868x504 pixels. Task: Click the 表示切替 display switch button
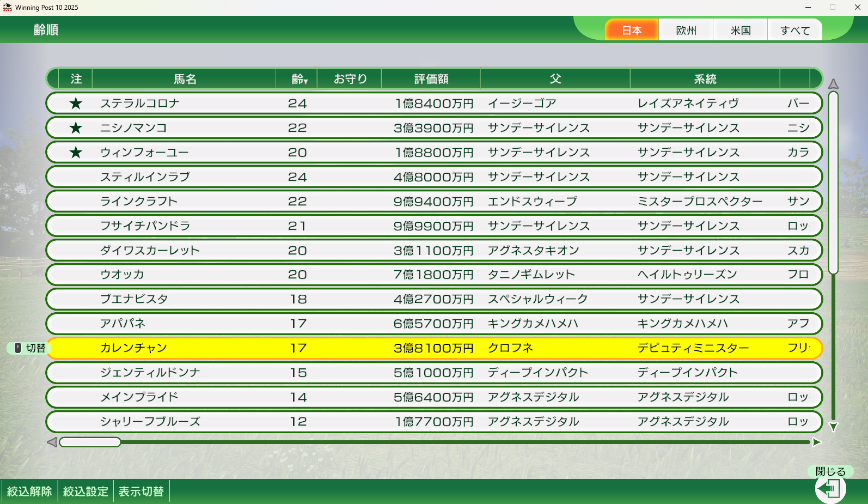(141, 491)
